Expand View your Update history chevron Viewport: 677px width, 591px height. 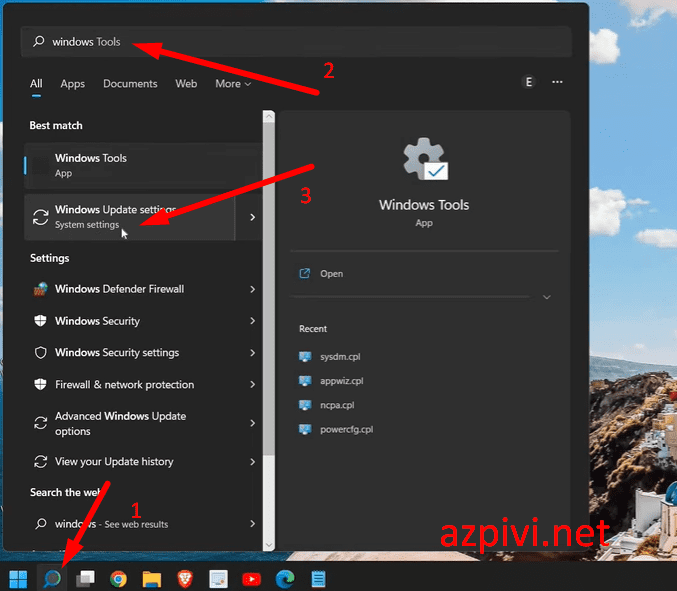click(x=253, y=462)
